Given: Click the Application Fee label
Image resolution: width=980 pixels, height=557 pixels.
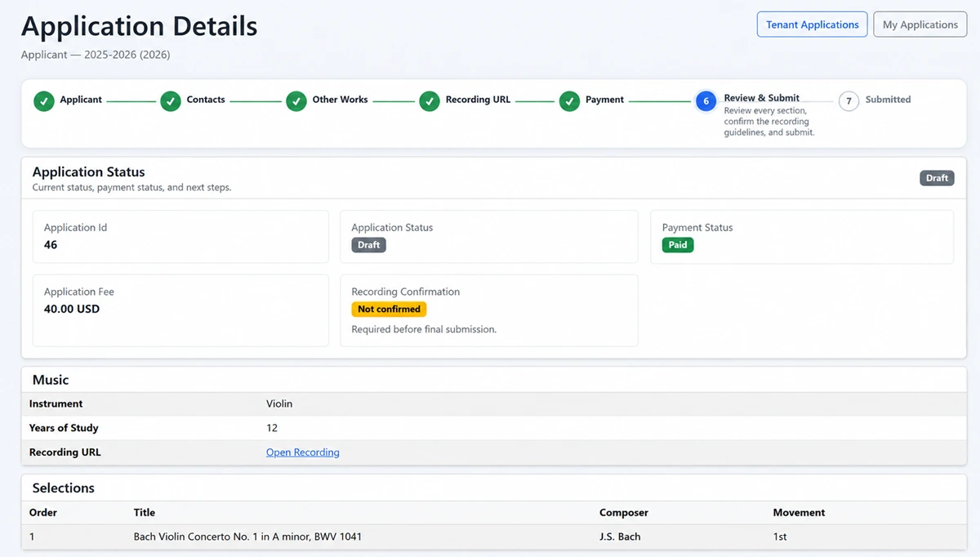Looking at the screenshot, I should [81, 292].
